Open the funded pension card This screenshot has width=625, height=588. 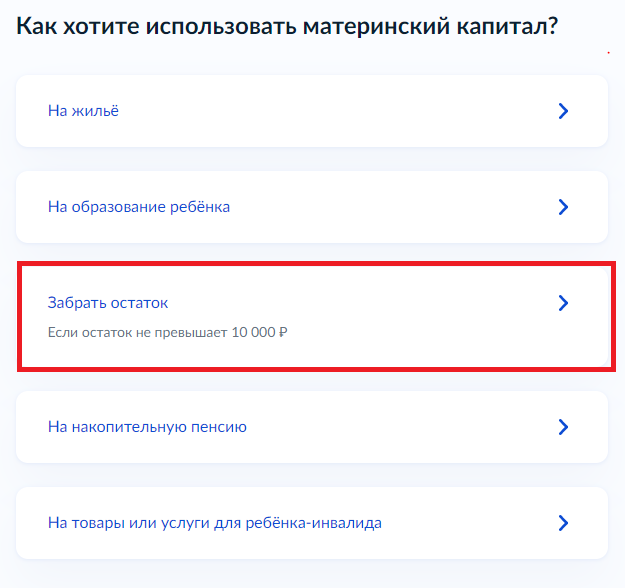311,427
